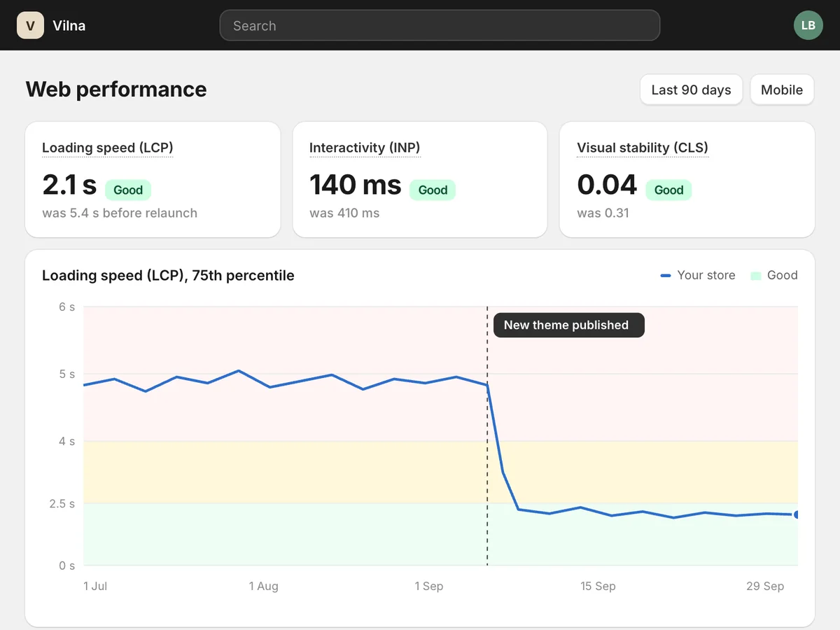Click the 2.1 s LCP value
The width and height of the screenshot is (840, 630).
pyautogui.click(x=69, y=185)
